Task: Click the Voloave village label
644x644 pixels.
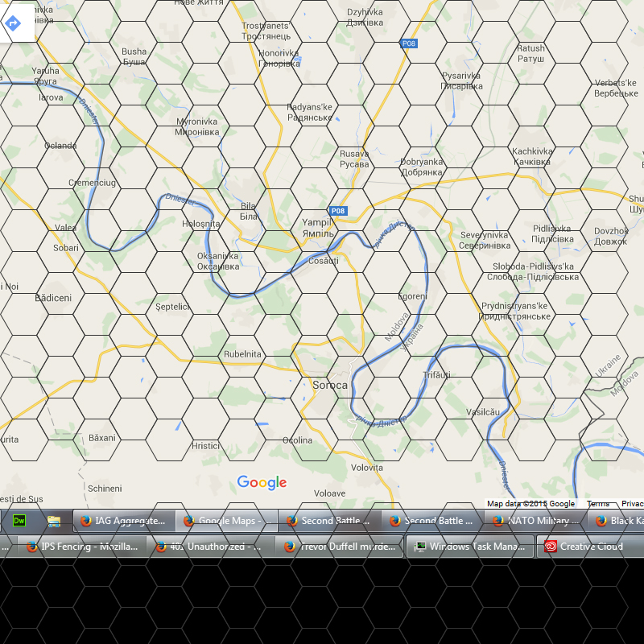Action: (x=329, y=493)
